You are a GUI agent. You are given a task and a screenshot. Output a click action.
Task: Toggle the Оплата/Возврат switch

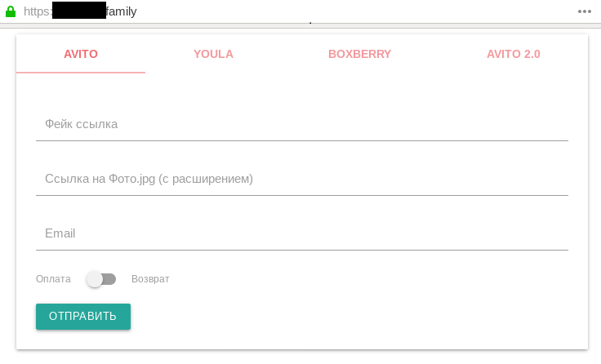click(101, 279)
